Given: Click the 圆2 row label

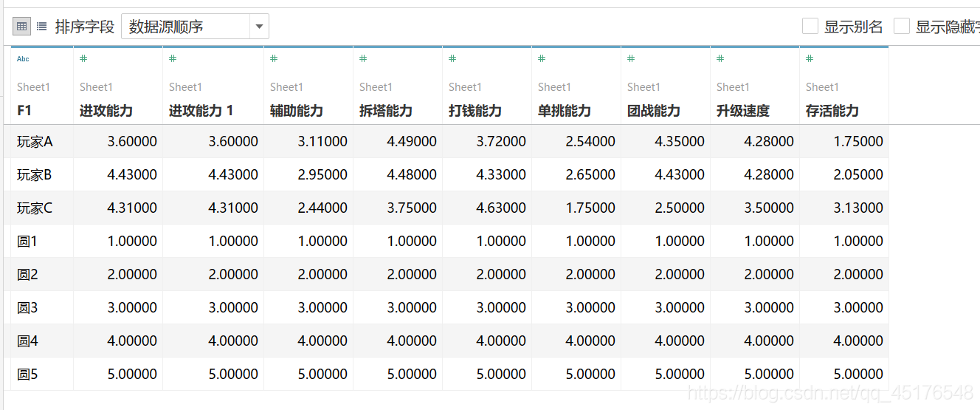Looking at the screenshot, I should point(27,274).
